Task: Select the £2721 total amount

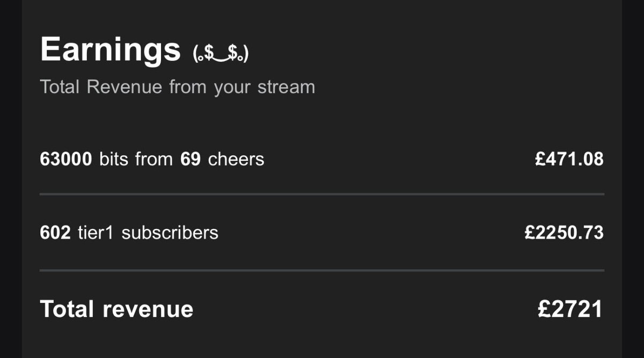Action: tap(570, 309)
